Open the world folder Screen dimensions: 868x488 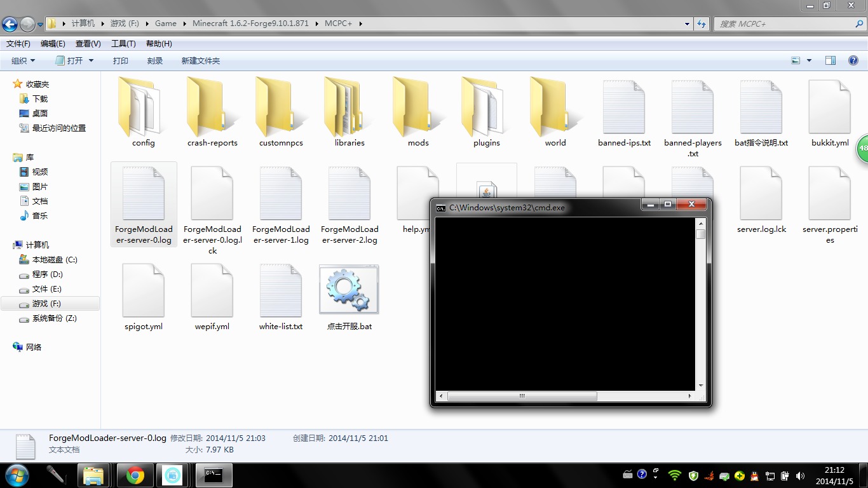click(x=555, y=112)
